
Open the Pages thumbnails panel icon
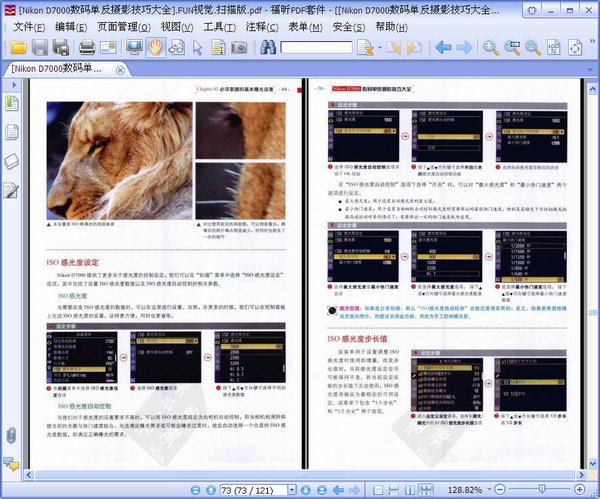tap(11, 132)
